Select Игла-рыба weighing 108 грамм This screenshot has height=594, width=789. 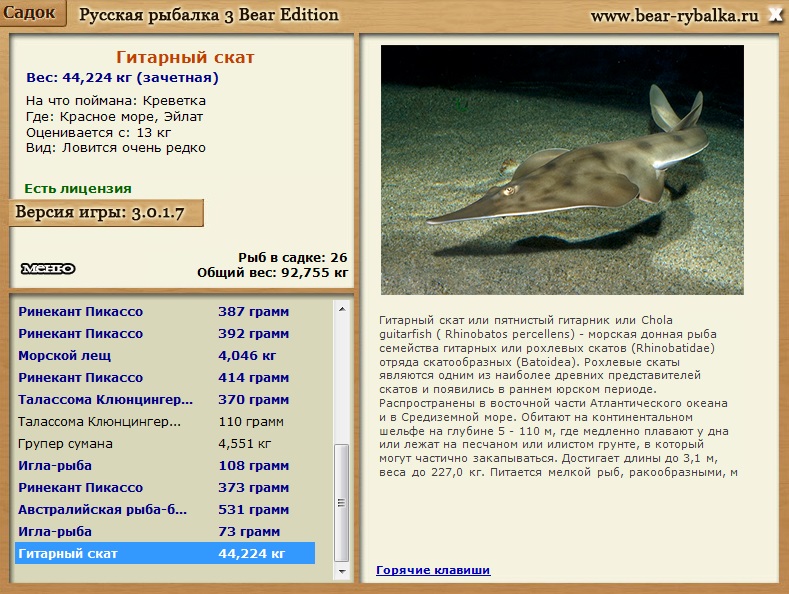(165, 465)
